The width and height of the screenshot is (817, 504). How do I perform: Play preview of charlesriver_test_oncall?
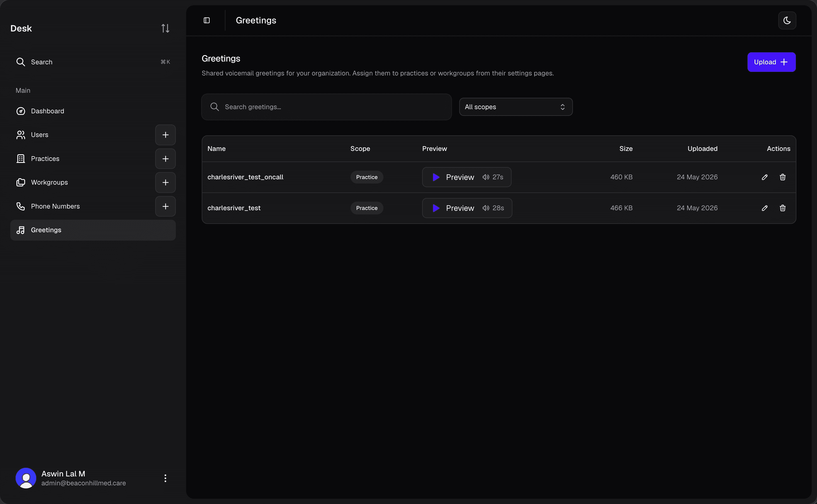[466, 177]
